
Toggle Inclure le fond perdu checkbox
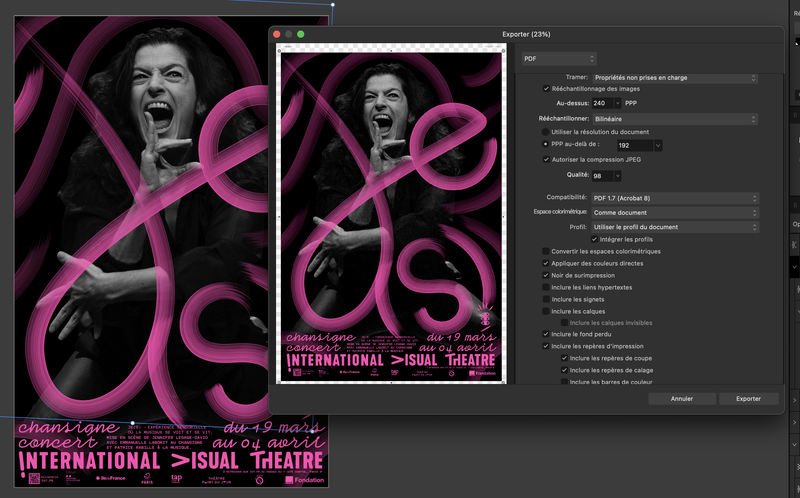click(x=546, y=334)
